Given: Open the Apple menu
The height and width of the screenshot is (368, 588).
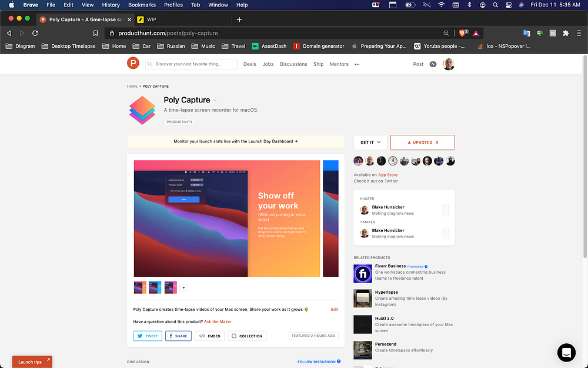Looking at the screenshot, I should (x=11, y=5).
